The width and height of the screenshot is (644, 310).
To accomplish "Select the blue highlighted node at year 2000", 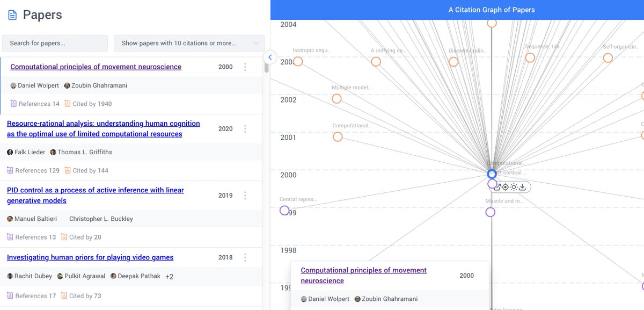I will (492, 174).
